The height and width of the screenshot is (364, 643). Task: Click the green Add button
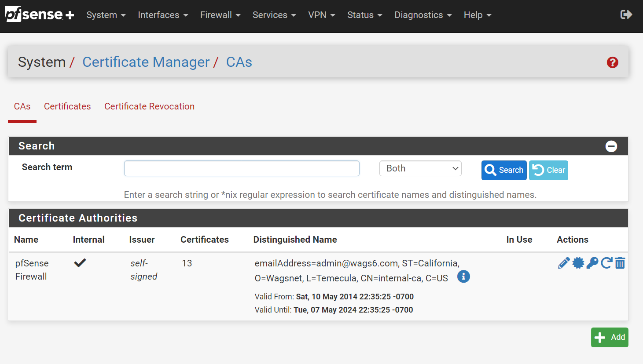point(610,337)
